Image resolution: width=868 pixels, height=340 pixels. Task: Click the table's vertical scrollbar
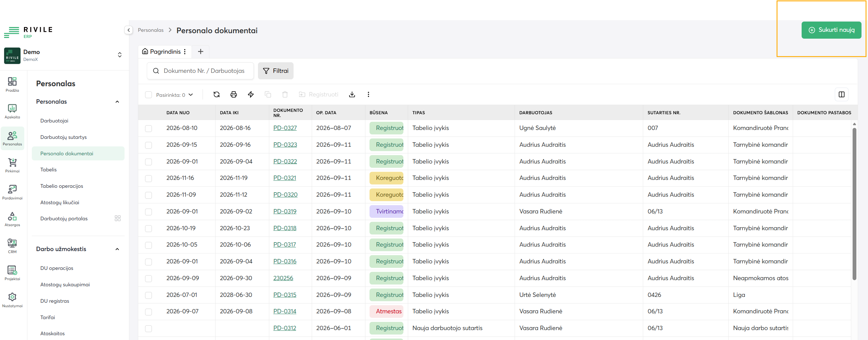[854, 204]
